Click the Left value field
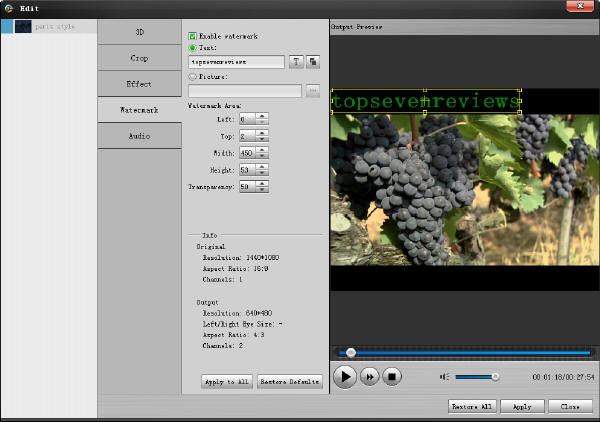The height and width of the screenshot is (422, 600). [x=248, y=119]
